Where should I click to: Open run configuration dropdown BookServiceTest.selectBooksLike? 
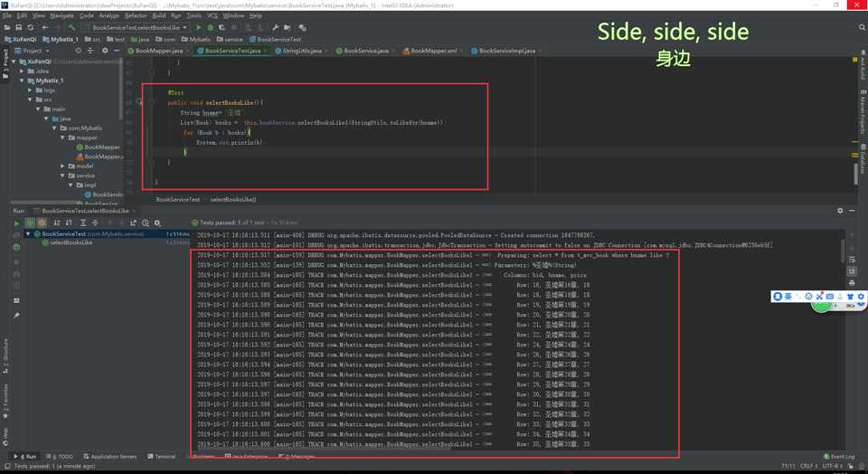[x=138, y=28]
